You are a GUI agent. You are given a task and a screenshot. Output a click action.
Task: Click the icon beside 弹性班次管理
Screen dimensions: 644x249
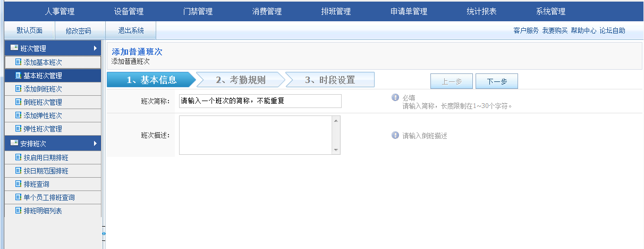(19, 128)
